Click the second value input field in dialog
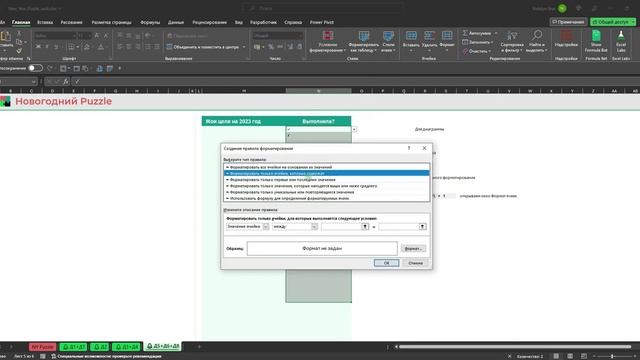The height and width of the screenshot is (360, 640). click(x=399, y=227)
